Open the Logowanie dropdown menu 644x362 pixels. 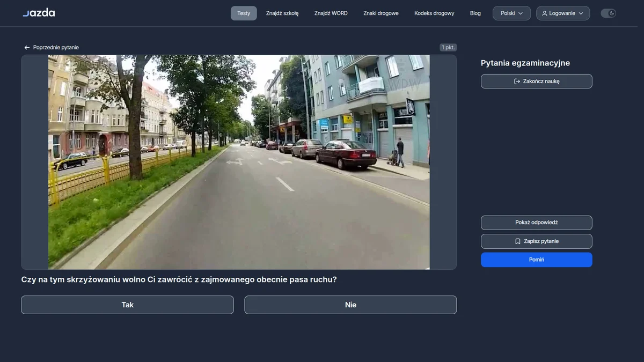[x=562, y=13]
